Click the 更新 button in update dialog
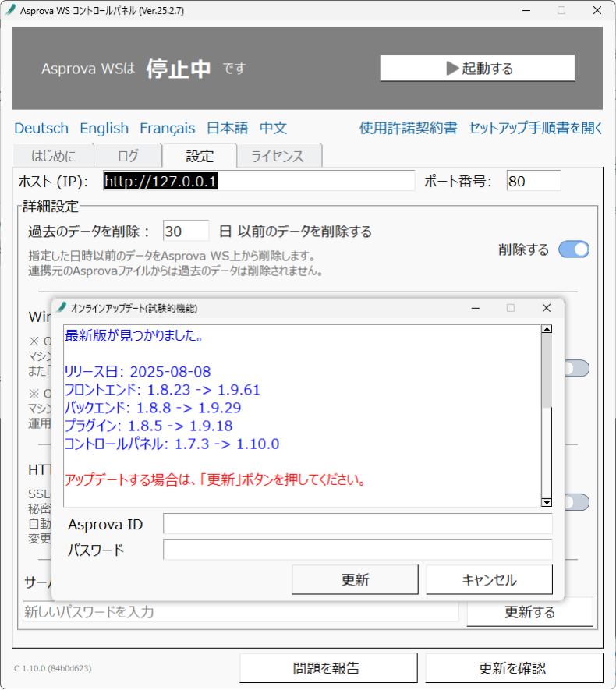 [x=355, y=579]
